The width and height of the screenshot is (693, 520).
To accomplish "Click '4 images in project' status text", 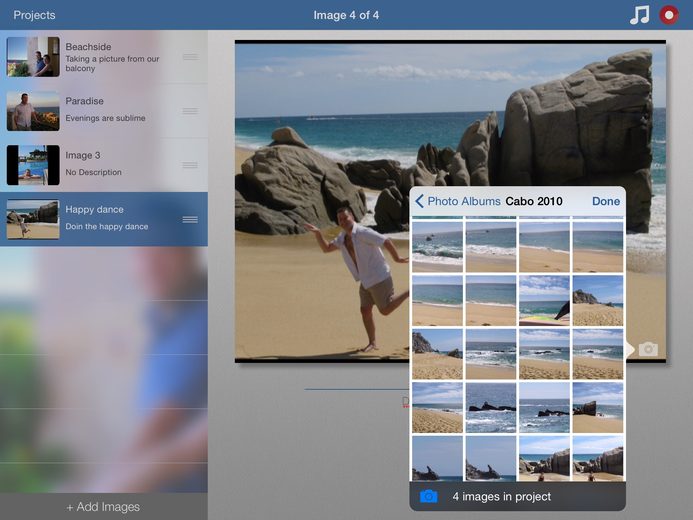I will (x=502, y=497).
